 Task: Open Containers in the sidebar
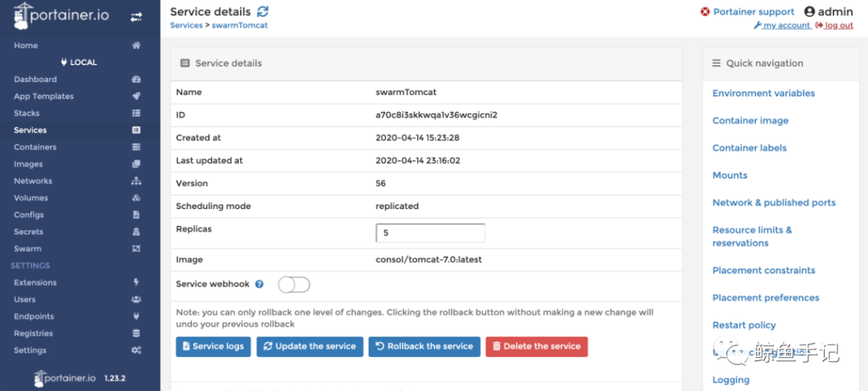pos(35,147)
